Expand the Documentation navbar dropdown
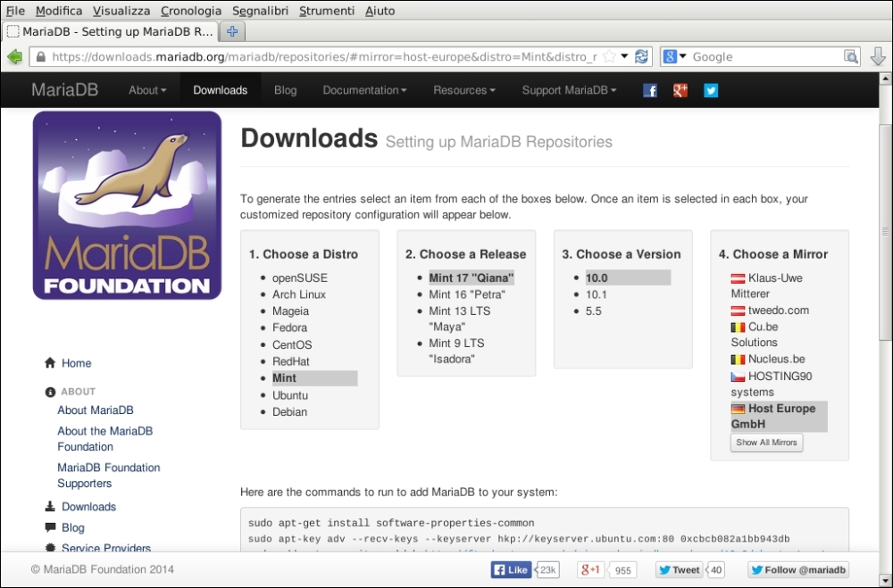The height and width of the screenshot is (588, 893). click(364, 90)
